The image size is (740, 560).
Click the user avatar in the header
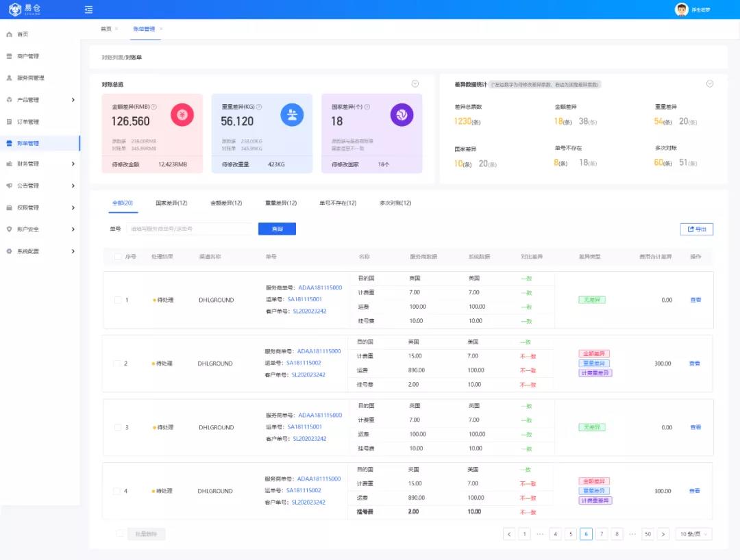pyautogui.click(x=681, y=10)
